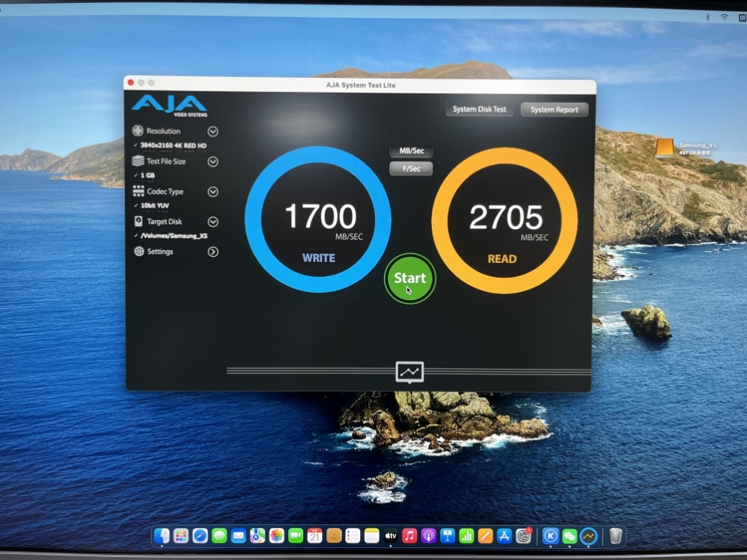Launch Notes from the Dock
Image resolution: width=747 pixels, height=560 pixels.
click(x=371, y=536)
